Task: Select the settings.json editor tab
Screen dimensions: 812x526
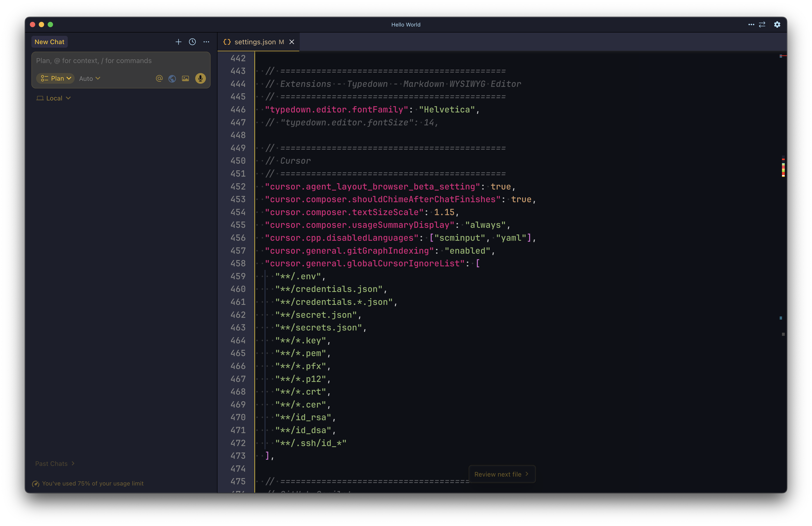Action: tap(254, 42)
